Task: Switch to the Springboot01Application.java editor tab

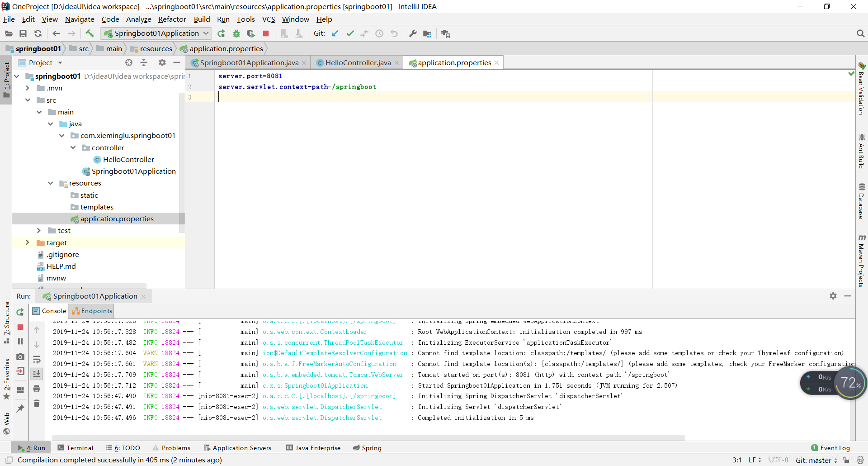Action: point(249,62)
